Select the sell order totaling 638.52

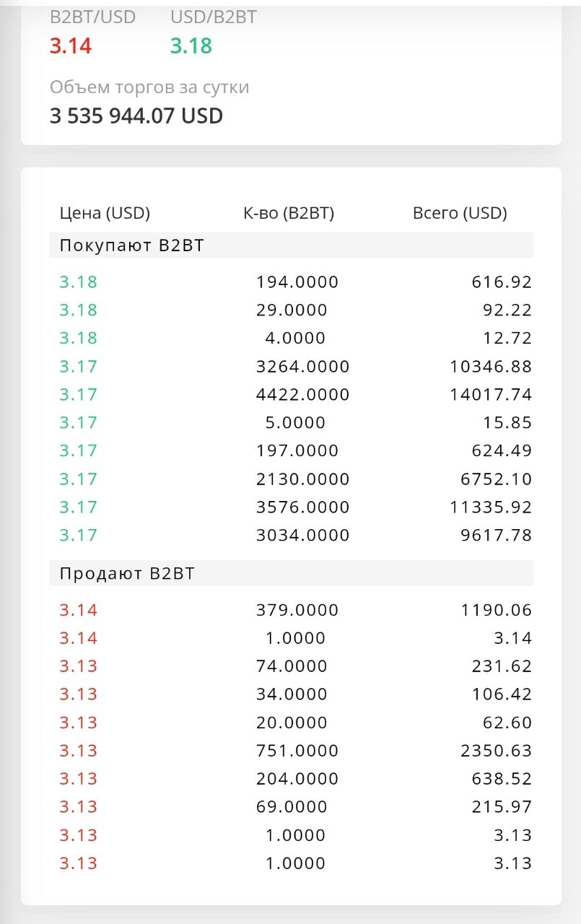[x=295, y=779]
